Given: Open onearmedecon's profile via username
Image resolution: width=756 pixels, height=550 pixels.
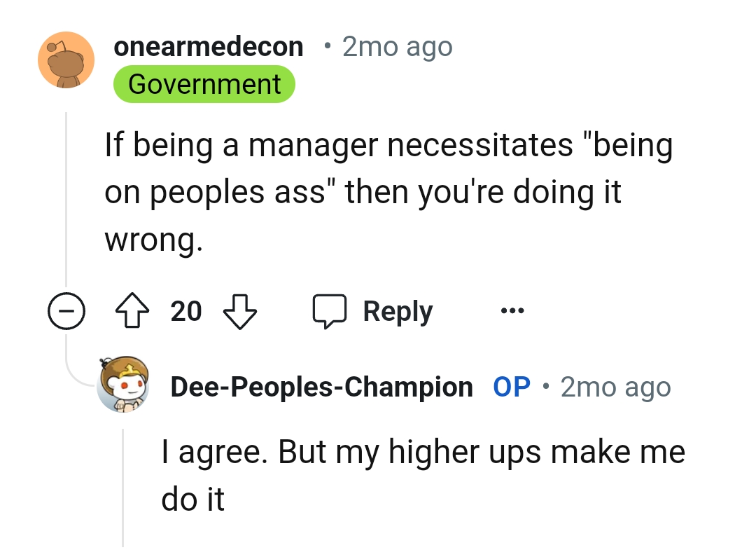Looking at the screenshot, I should [209, 46].
